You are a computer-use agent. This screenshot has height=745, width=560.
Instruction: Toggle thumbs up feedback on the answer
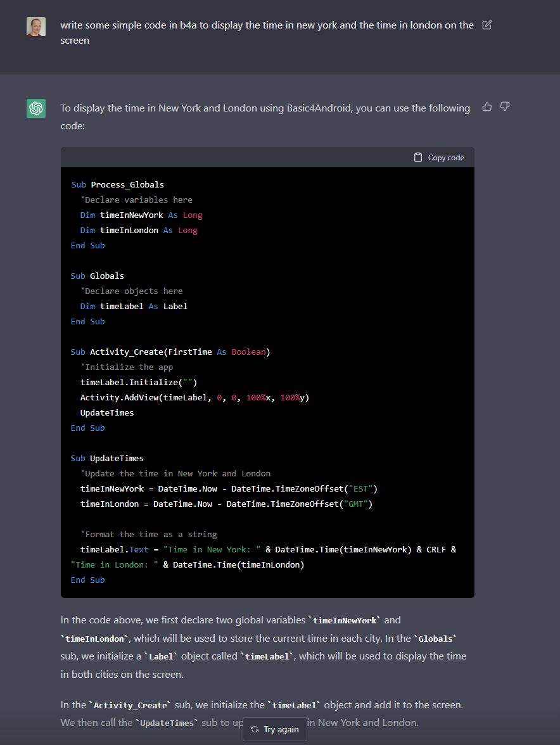(487, 106)
